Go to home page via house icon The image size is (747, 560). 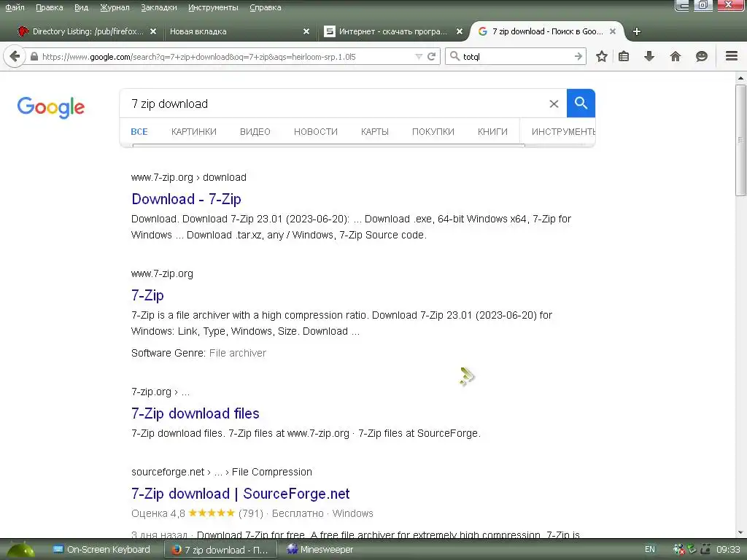pos(675,56)
